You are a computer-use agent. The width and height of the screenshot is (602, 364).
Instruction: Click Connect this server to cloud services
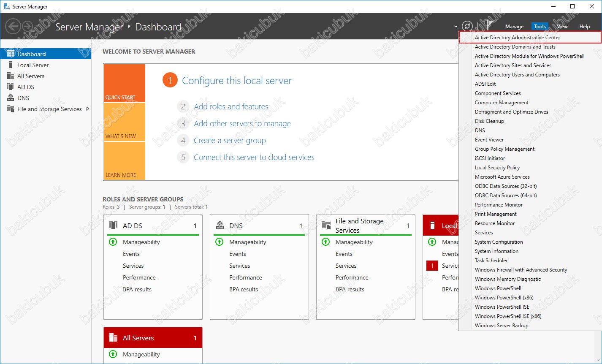(254, 158)
